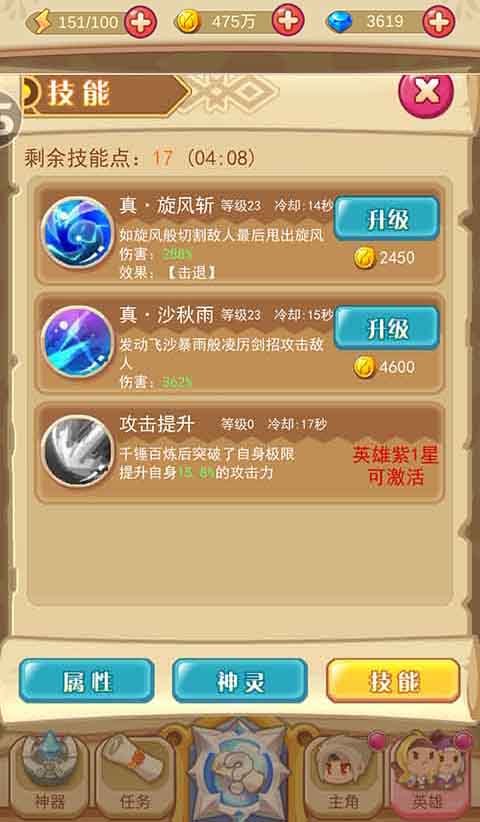The image size is (480, 822).
Task: Upgrade the 真·旋风斩 skill
Action: pos(387,219)
